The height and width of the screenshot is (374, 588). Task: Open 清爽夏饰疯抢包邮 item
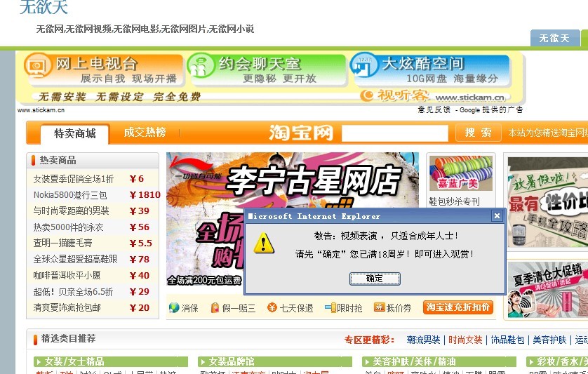pyautogui.click(x=67, y=307)
